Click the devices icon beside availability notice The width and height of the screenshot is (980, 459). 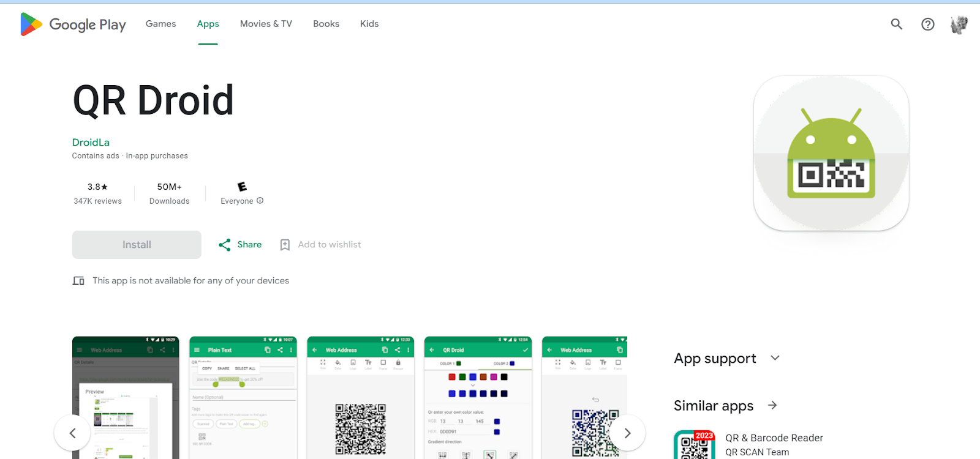click(x=78, y=281)
